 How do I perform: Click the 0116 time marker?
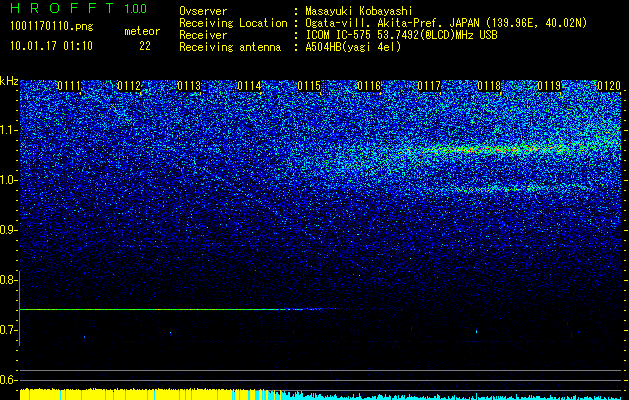pyautogui.click(x=369, y=86)
